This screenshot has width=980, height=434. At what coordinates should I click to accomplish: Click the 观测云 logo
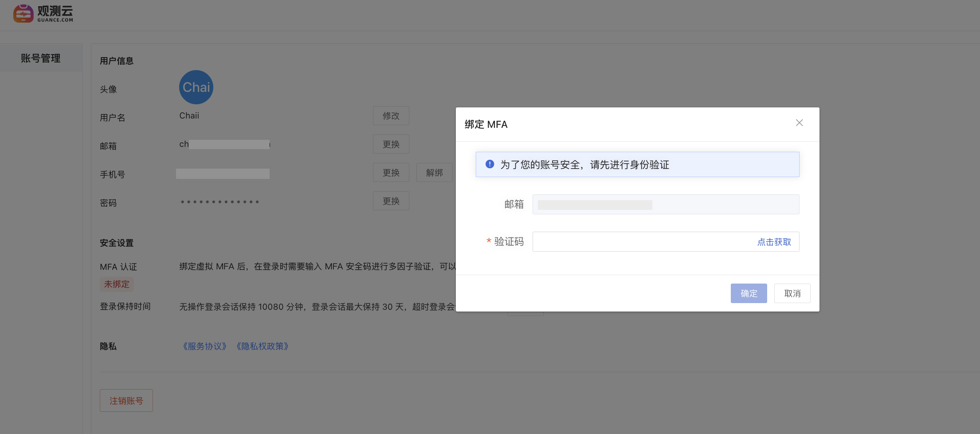tap(43, 13)
